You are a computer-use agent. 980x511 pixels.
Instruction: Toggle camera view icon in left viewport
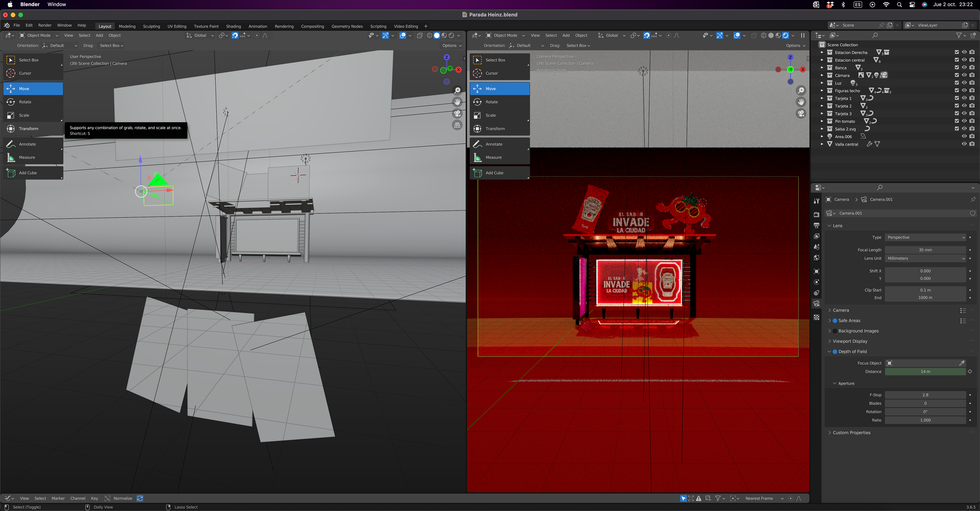[457, 113]
